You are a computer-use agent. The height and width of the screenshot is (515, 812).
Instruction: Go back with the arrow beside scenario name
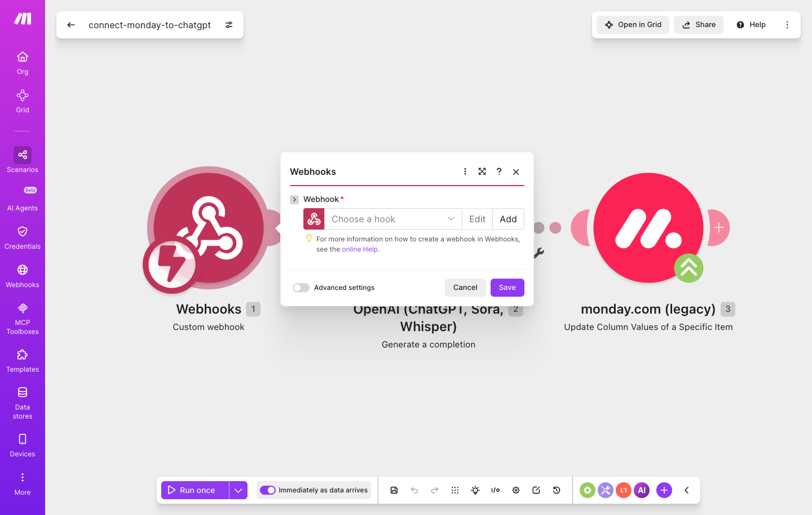tap(71, 25)
